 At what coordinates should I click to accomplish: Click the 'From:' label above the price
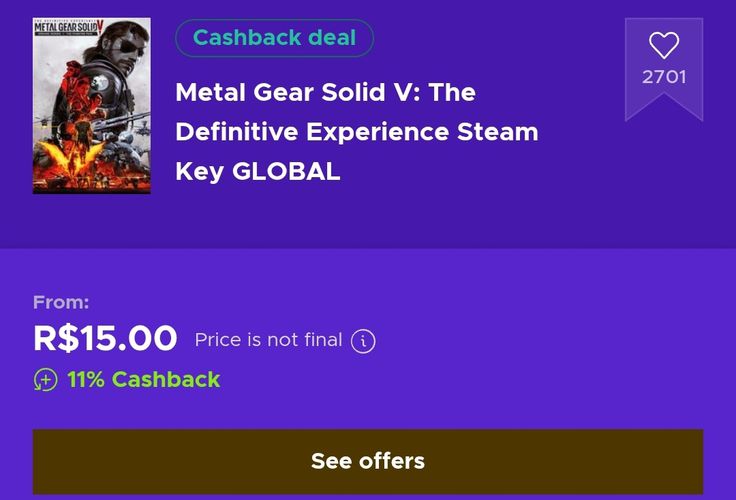point(61,302)
